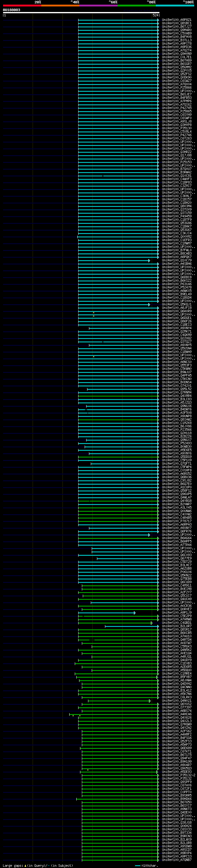Select the query name AU188083

(x=11, y=10)
